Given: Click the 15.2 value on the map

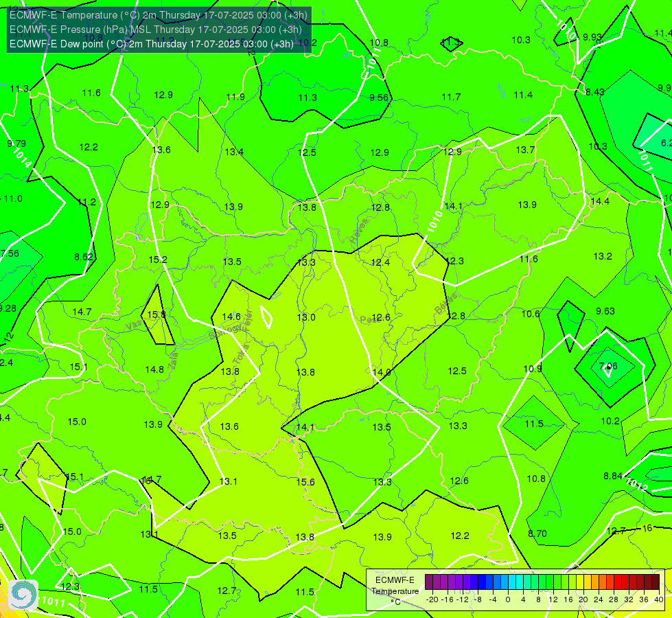Looking at the screenshot, I should [158, 260].
